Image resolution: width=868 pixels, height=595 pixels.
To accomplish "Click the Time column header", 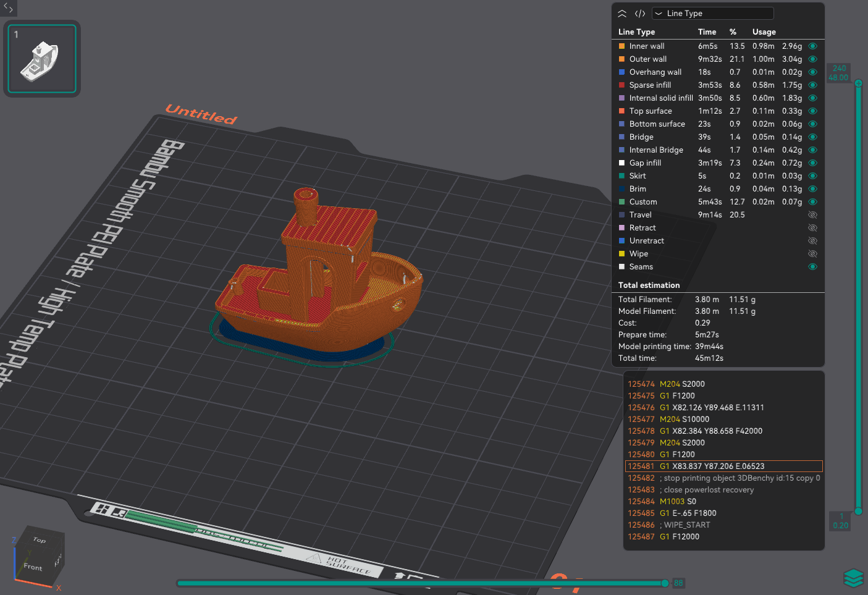I will click(707, 32).
